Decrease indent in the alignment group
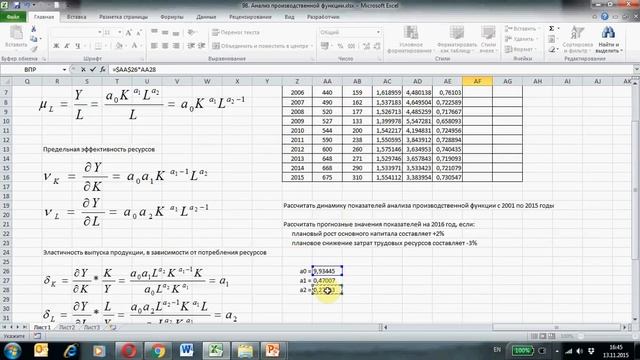This screenshot has width=640, height=360. click(191, 46)
